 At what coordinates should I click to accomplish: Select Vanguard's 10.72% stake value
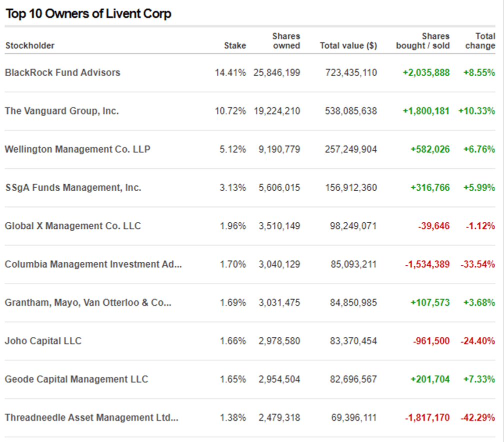[x=230, y=111]
